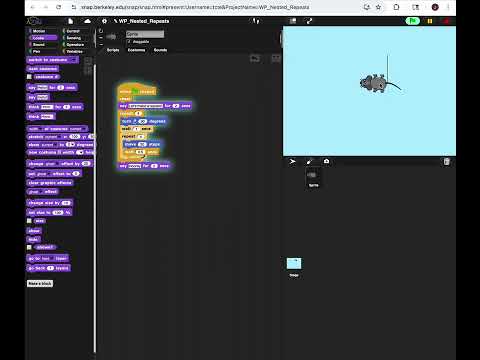Click the trash can icon

tap(447, 162)
